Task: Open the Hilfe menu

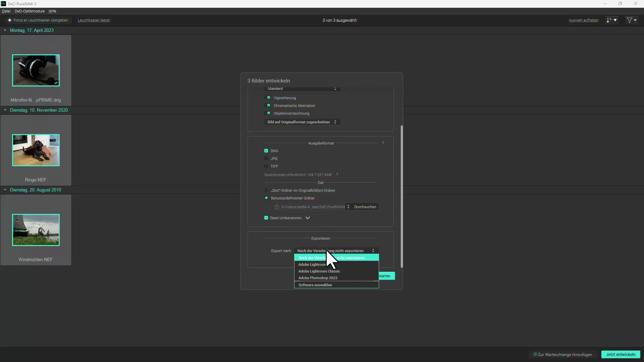Action: (52, 11)
